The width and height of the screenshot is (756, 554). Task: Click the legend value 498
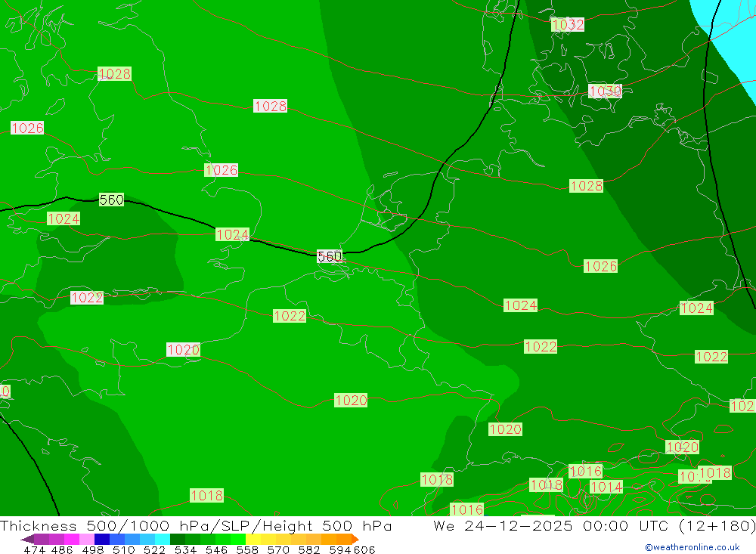(92, 549)
